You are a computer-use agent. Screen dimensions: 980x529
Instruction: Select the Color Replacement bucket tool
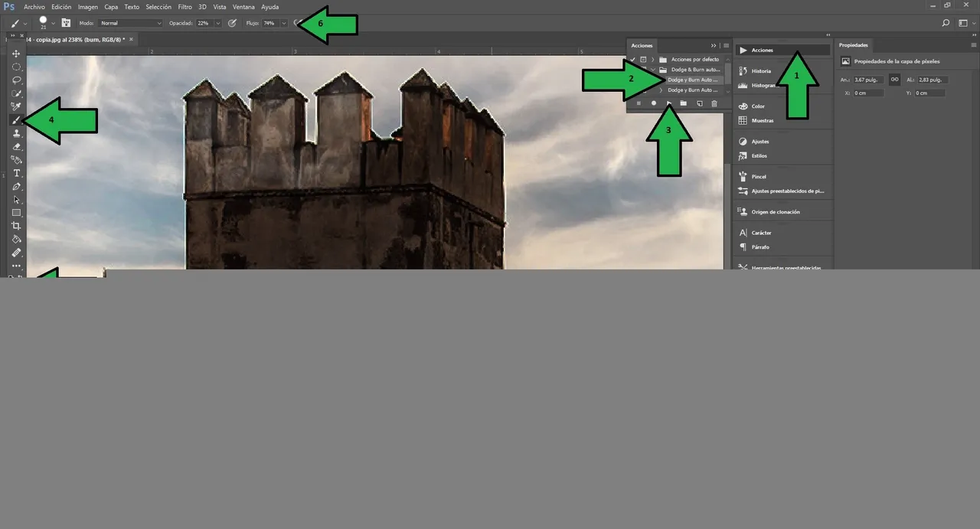[16, 239]
